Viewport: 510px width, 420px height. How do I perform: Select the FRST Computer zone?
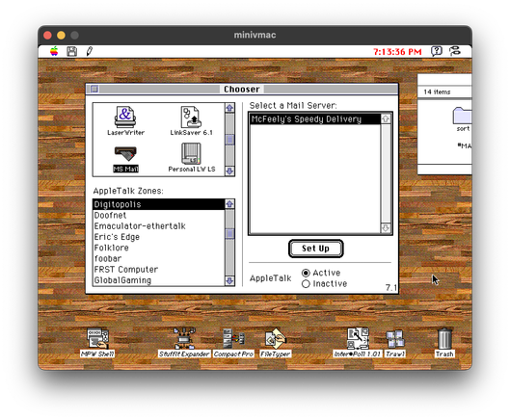point(159,269)
